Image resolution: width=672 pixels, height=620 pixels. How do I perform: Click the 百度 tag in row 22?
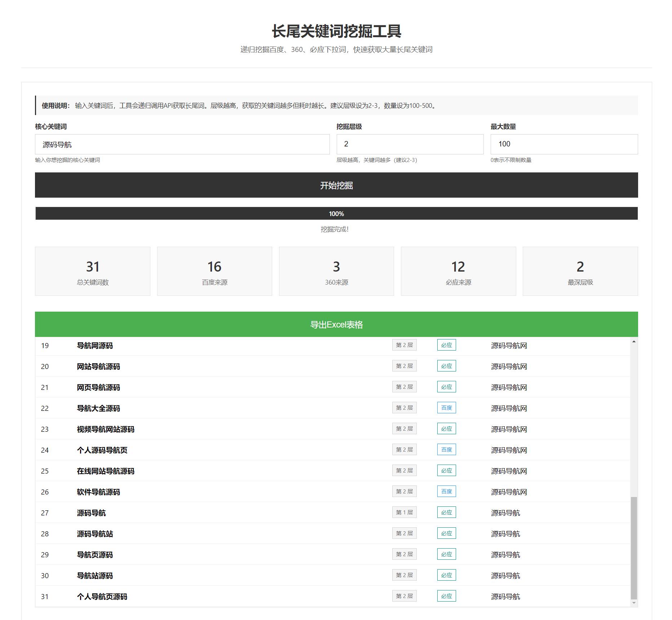pyautogui.click(x=446, y=408)
